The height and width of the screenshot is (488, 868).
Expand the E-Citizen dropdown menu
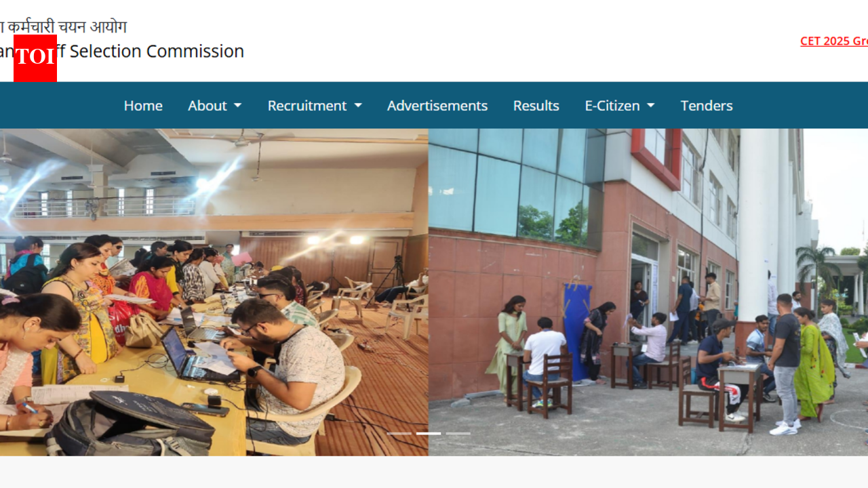click(620, 106)
